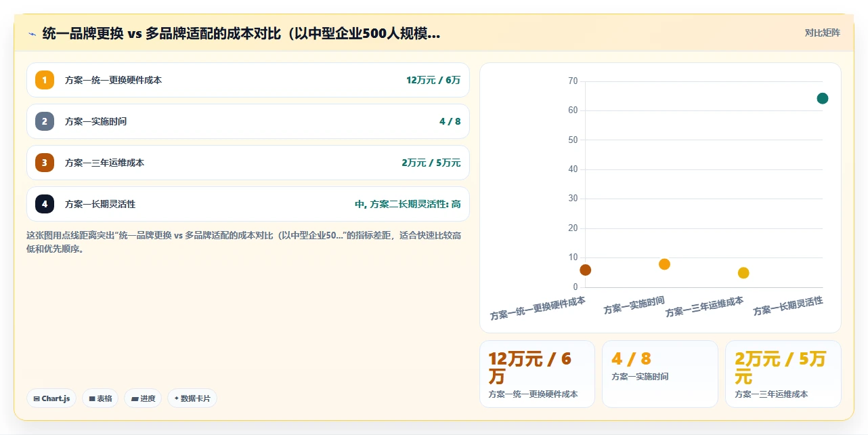The height and width of the screenshot is (435, 868).
Task: Click the 数据卡片 tag
Action: click(192, 398)
